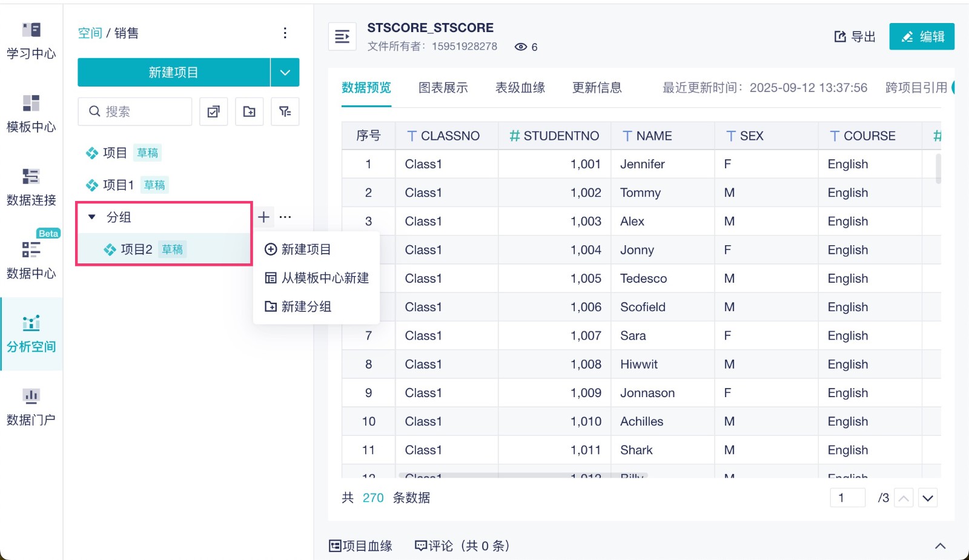Open the dropdown arrow beside 新建项目 button

[285, 73]
